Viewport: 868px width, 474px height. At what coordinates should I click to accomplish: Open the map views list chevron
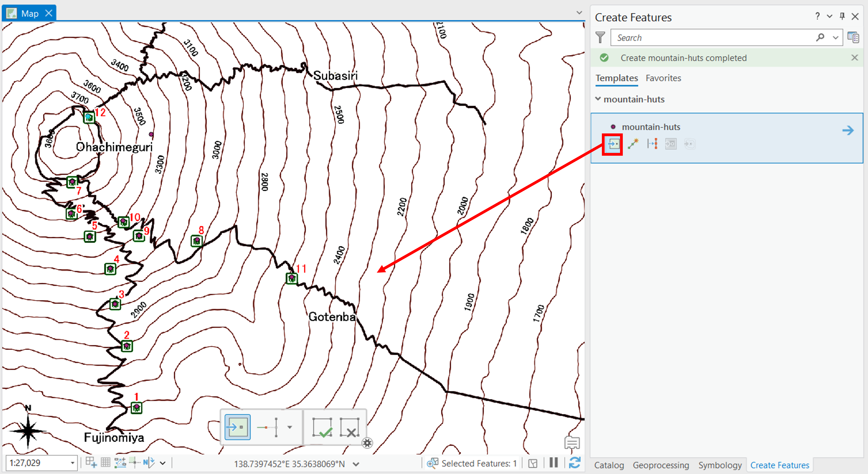click(579, 13)
